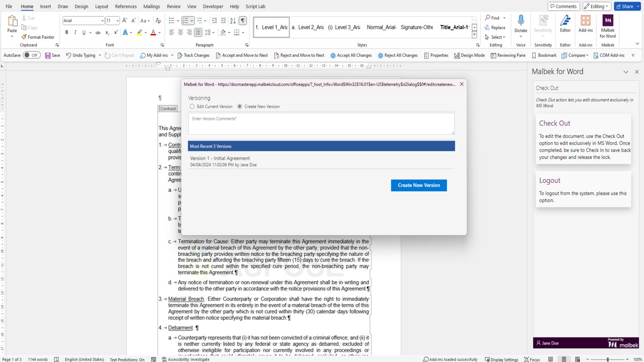
Task: Center-align the paragraph text
Action: pyautogui.click(x=181, y=33)
